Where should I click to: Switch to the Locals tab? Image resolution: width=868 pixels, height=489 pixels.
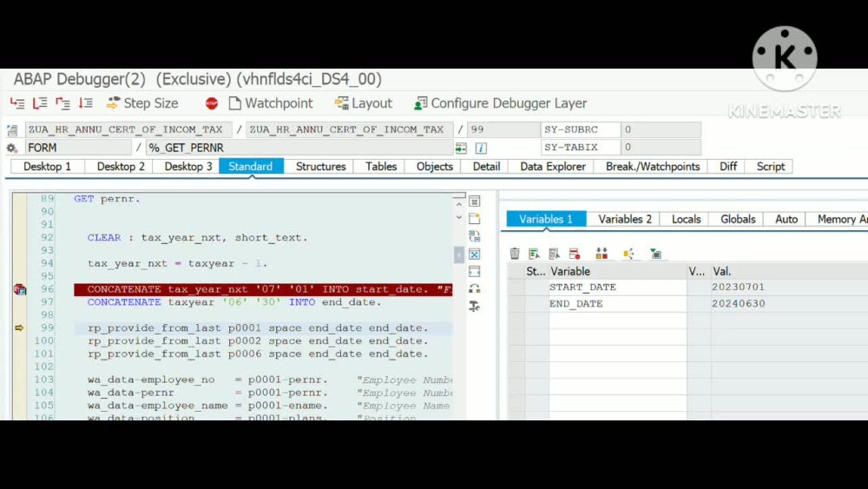686,219
